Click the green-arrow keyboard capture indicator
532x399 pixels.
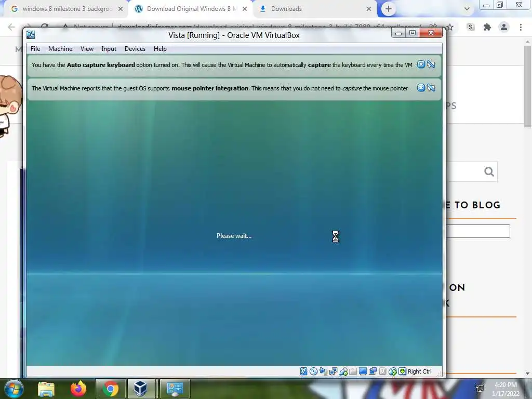click(403, 371)
